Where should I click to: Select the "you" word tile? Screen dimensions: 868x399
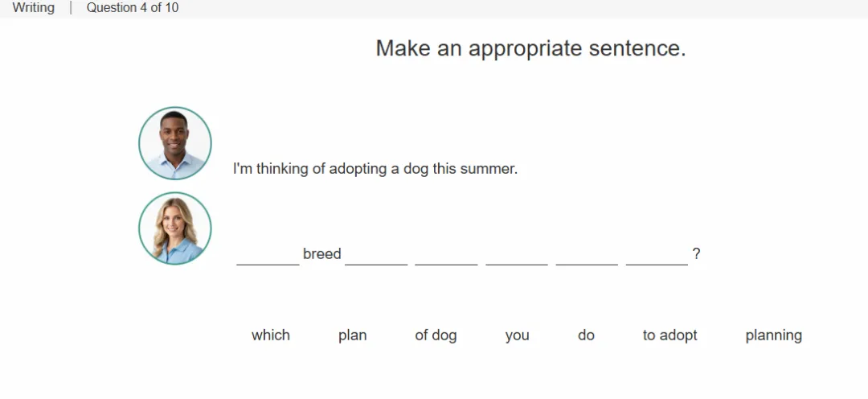pos(517,335)
